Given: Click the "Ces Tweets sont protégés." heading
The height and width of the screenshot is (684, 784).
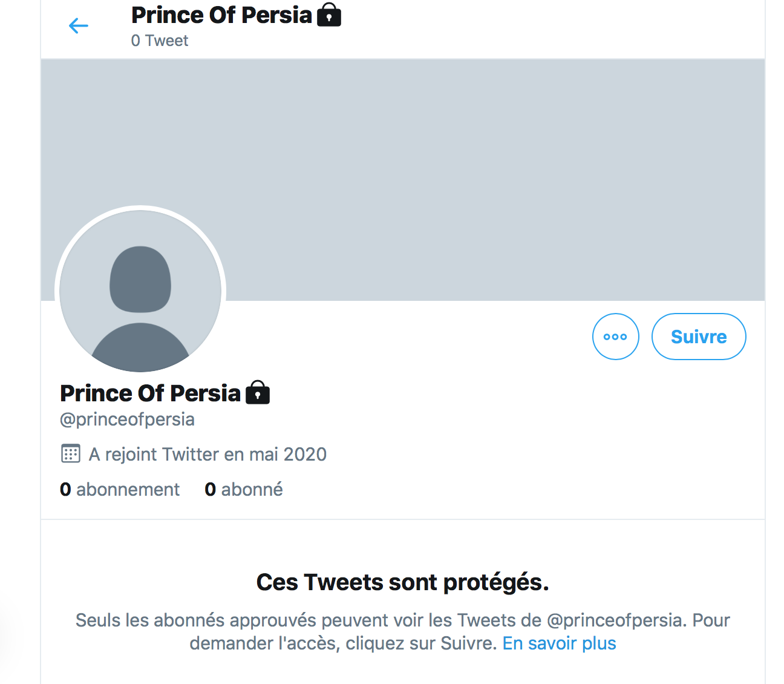Looking at the screenshot, I should [402, 582].
